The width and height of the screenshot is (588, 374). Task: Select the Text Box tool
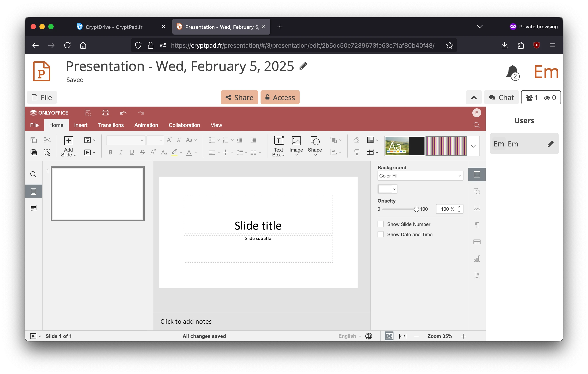(x=278, y=146)
